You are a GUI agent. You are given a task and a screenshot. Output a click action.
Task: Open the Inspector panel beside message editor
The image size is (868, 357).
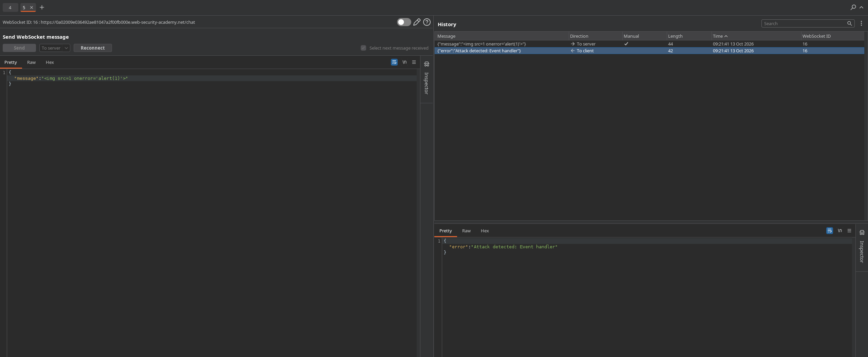pos(427,79)
